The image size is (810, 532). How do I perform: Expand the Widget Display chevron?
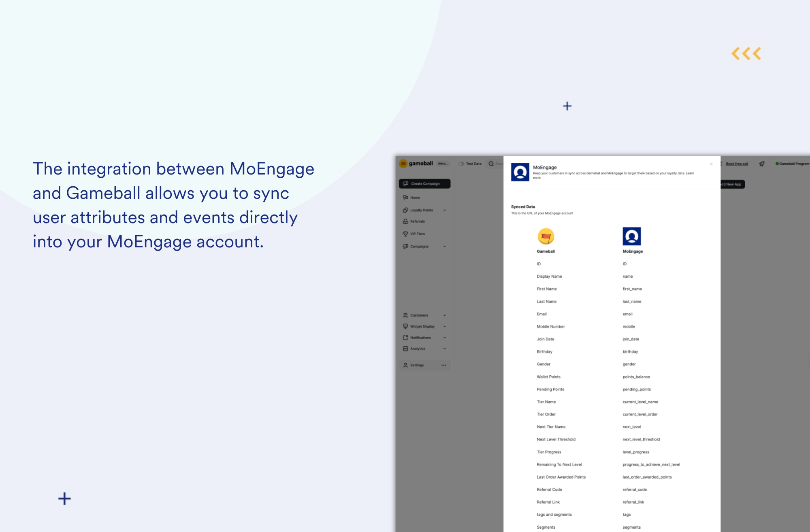point(445,327)
